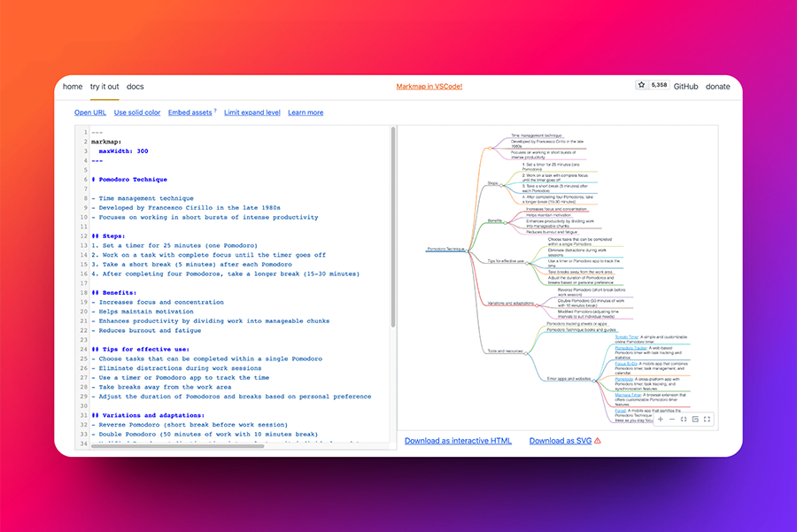797x532 pixels.
Task: Toggle the Limit expand level option
Action: (252, 112)
